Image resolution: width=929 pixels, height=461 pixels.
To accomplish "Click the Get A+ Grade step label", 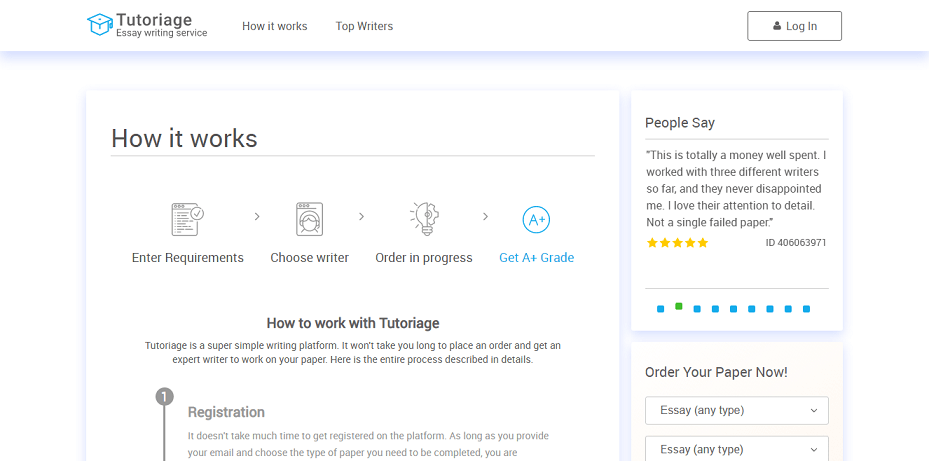I will 536,258.
